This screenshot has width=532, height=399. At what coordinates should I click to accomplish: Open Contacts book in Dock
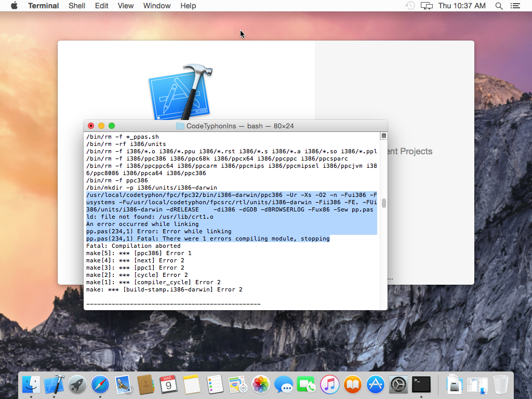pyautogui.click(x=146, y=385)
